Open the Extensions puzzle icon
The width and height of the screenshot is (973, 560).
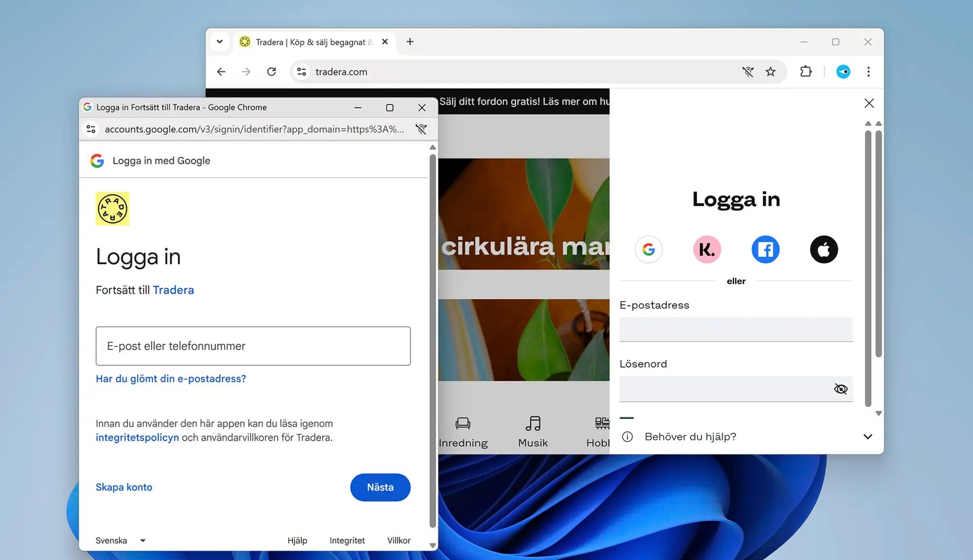[x=806, y=72]
